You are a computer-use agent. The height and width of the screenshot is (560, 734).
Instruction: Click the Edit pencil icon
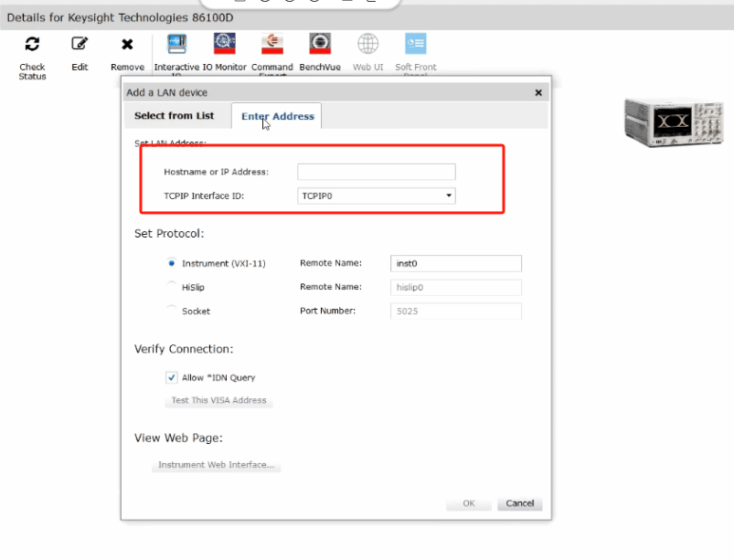80,44
